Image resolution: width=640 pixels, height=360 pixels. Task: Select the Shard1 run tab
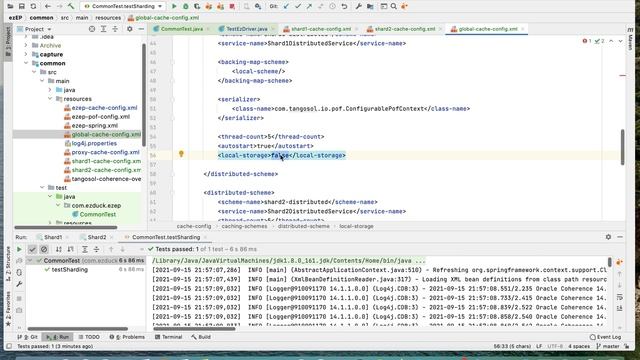[53, 237]
